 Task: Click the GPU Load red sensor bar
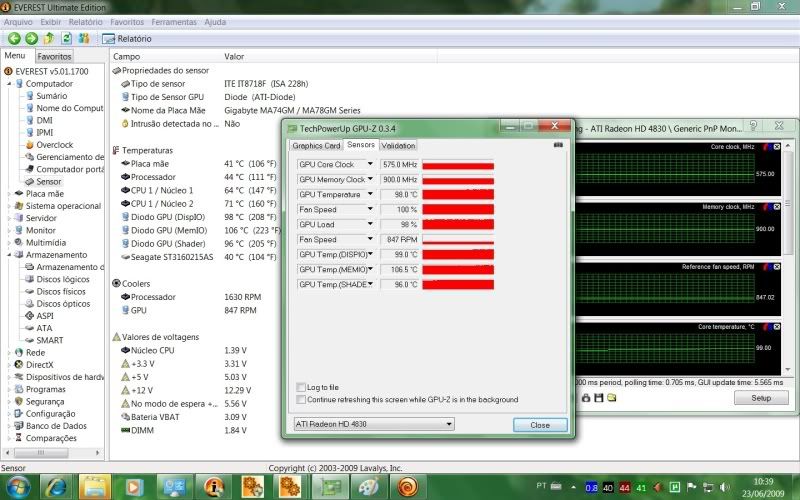pos(458,224)
